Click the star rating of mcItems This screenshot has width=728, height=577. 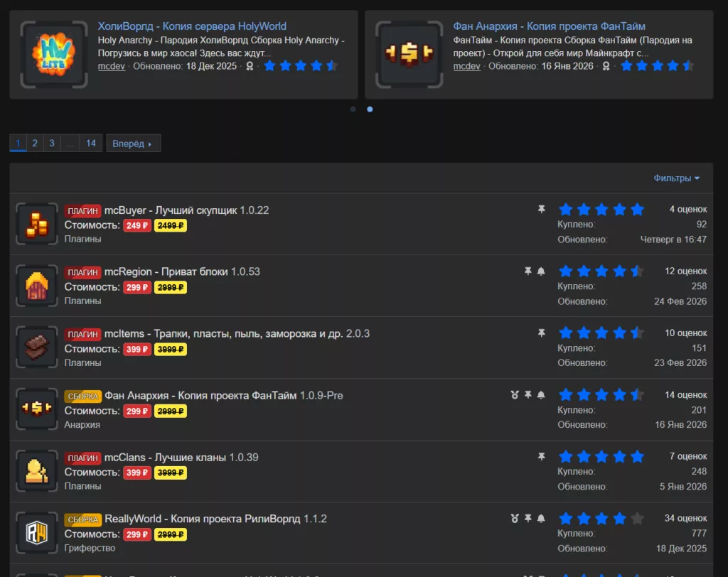tap(601, 333)
